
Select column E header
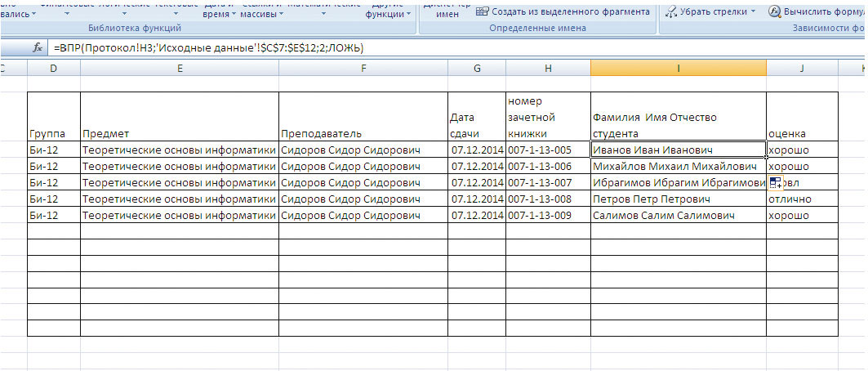(180, 68)
